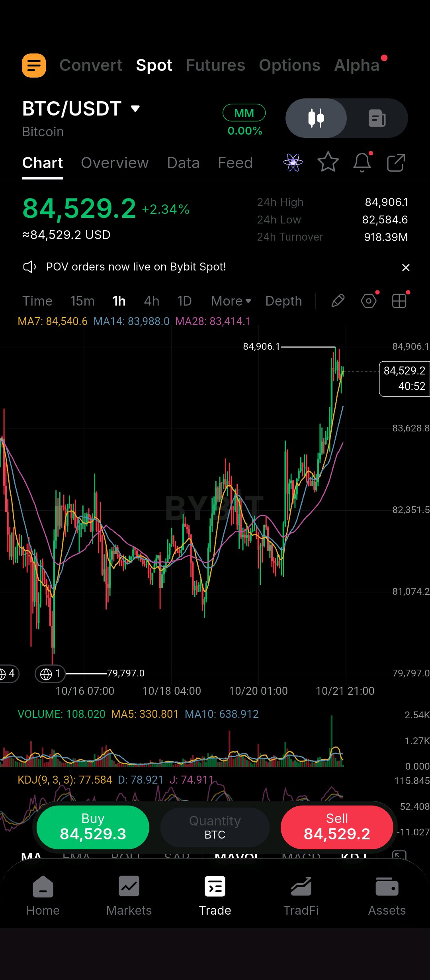Screen dimensions: 430x980
Task: Go to Home in bottom navigation
Action: click(x=43, y=896)
